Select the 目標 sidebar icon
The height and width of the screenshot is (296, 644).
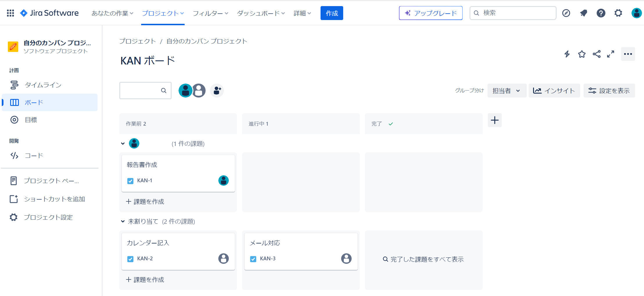(x=14, y=120)
